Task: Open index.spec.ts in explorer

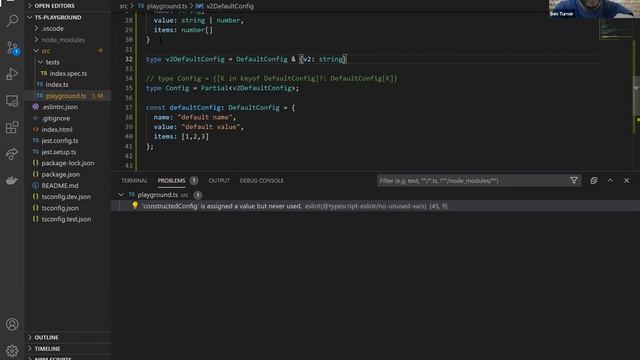Action: pyautogui.click(x=68, y=73)
